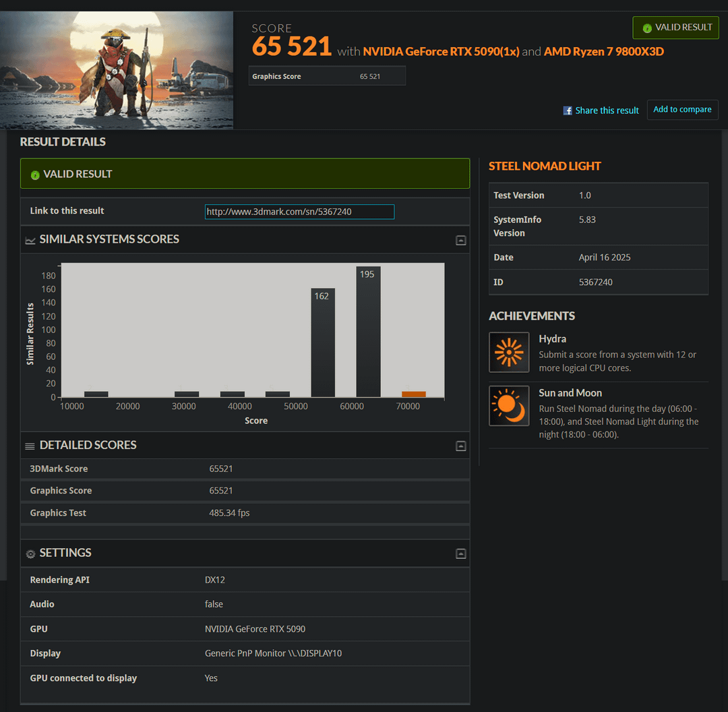Image resolution: width=728 pixels, height=712 pixels.
Task: Open the AMD Ryzen 7 9800X3D link
Action: [603, 51]
